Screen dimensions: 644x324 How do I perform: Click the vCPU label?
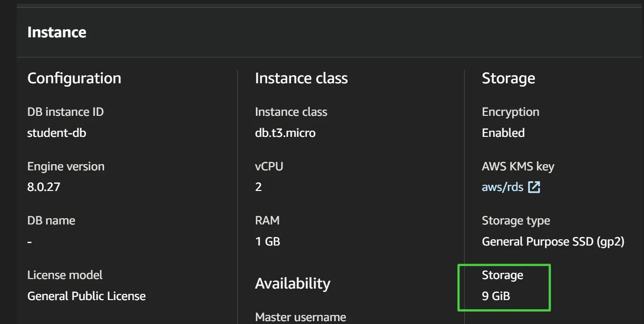pyautogui.click(x=269, y=167)
